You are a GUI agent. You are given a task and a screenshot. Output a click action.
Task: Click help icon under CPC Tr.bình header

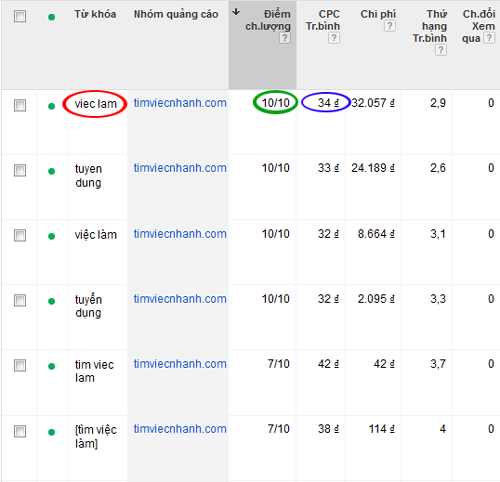pos(334,38)
